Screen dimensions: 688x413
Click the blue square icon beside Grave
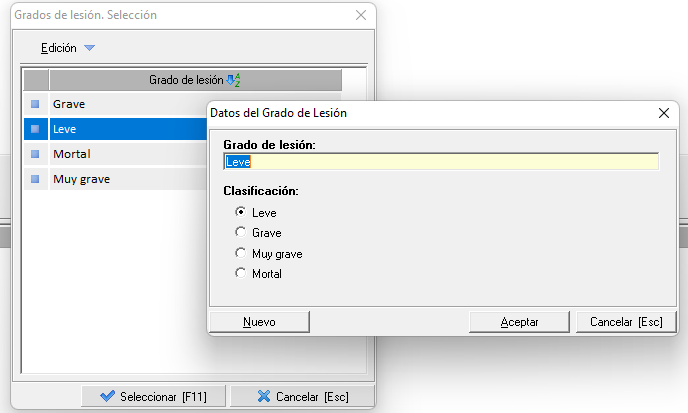(36, 104)
